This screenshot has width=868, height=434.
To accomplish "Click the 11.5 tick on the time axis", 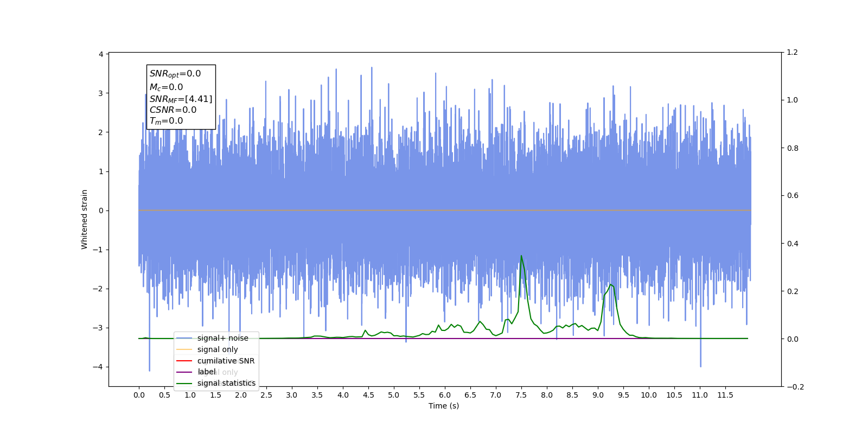I will (x=725, y=395).
